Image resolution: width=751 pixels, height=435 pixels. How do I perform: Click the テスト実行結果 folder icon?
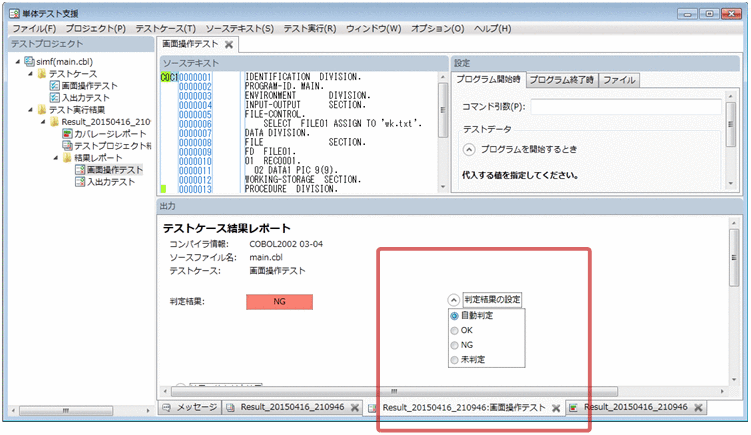click(42, 109)
